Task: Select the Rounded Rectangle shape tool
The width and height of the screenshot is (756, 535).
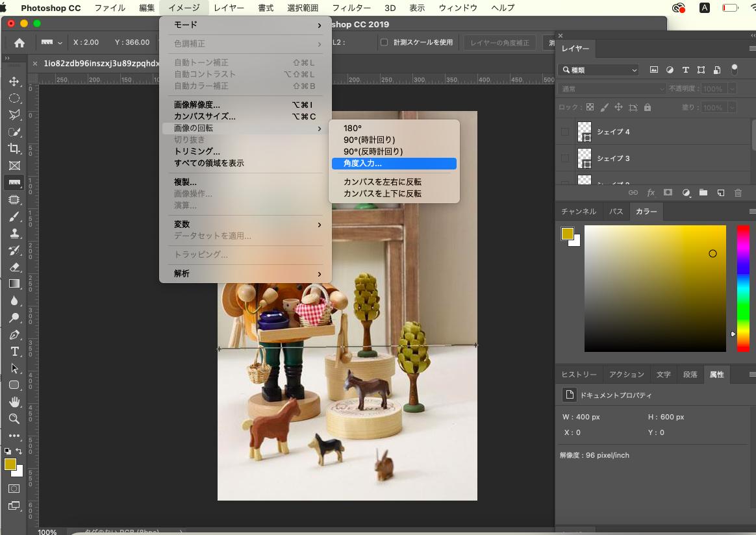Action: [x=14, y=385]
